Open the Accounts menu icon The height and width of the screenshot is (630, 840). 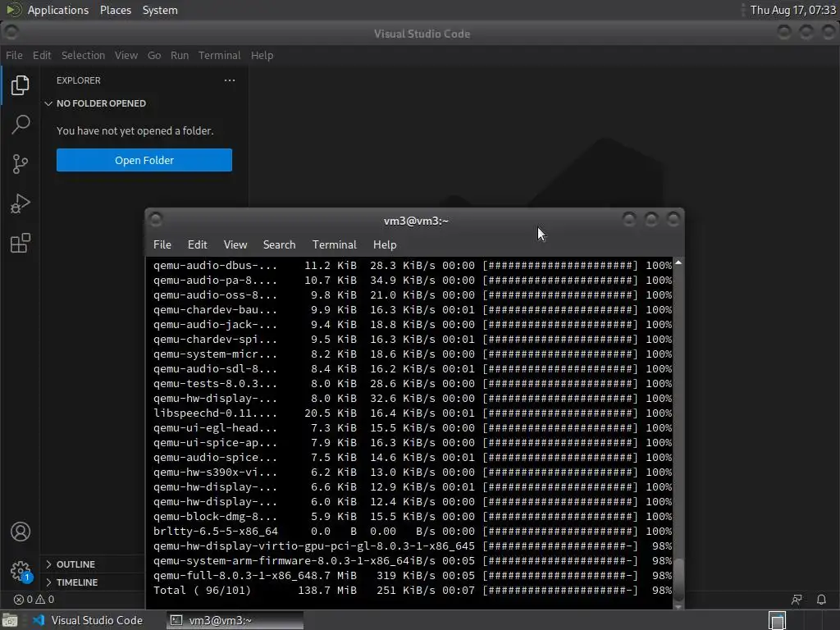click(21, 532)
